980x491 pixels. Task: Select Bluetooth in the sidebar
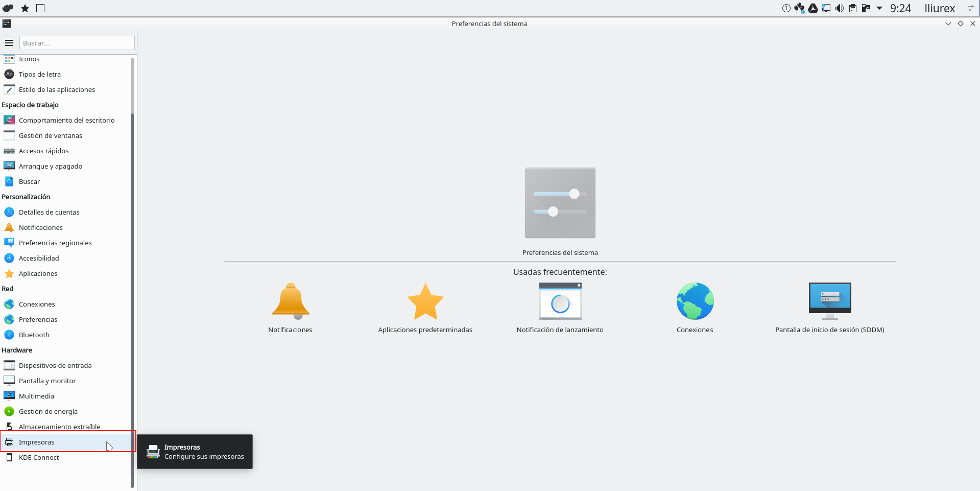(34, 335)
